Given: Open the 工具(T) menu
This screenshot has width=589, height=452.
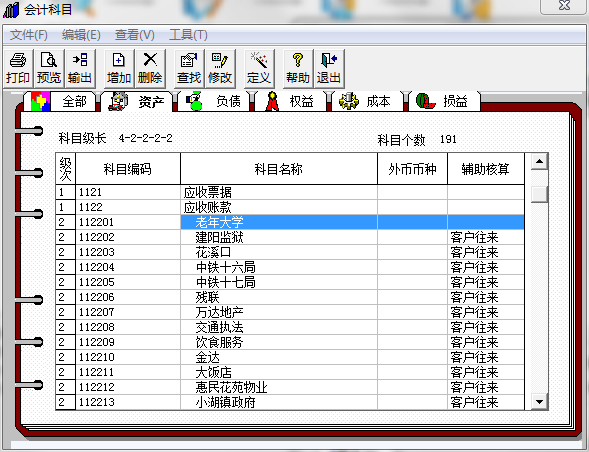Looking at the screenshot, I should [x=188, y=35].
